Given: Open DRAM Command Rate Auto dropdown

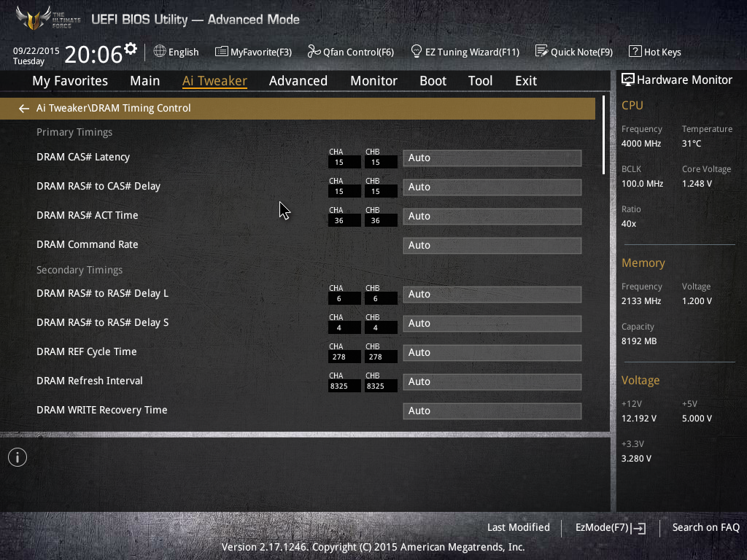Looking at the screenshot, I should 492,245.
